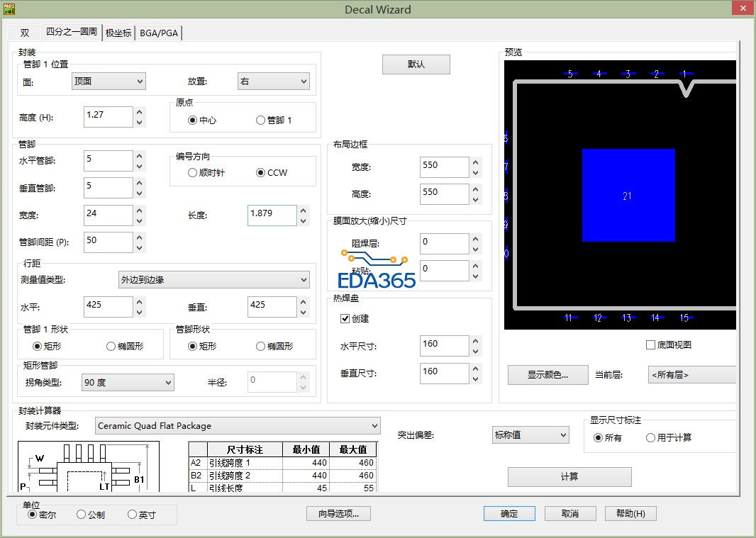Screen dimensions: 756x538
Task: Decrease the 长度 value with down arrow
Action: [304, 220]
